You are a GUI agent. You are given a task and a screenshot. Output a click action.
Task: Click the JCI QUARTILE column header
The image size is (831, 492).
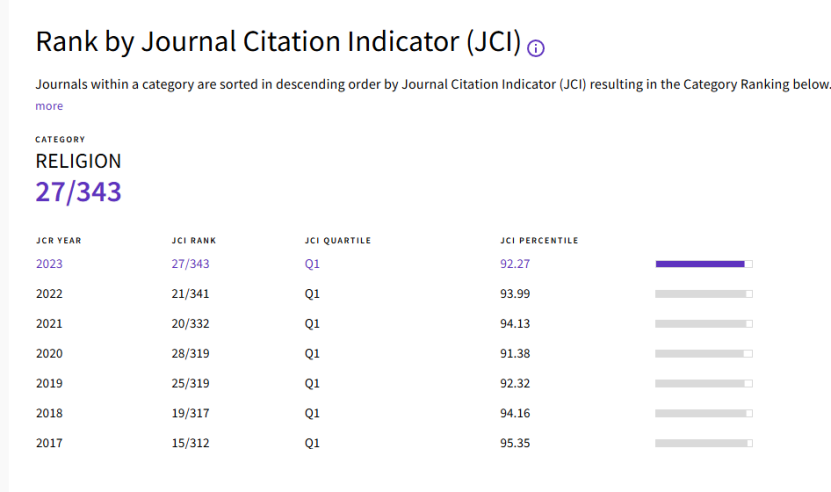pyautogui.click(x=338, y=241)
